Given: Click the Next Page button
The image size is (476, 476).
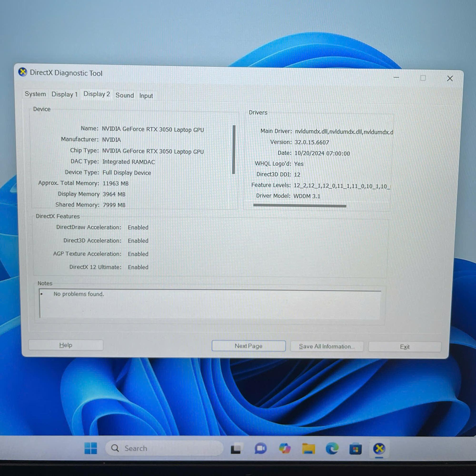Looking at the screenshot, I should 249,346.
